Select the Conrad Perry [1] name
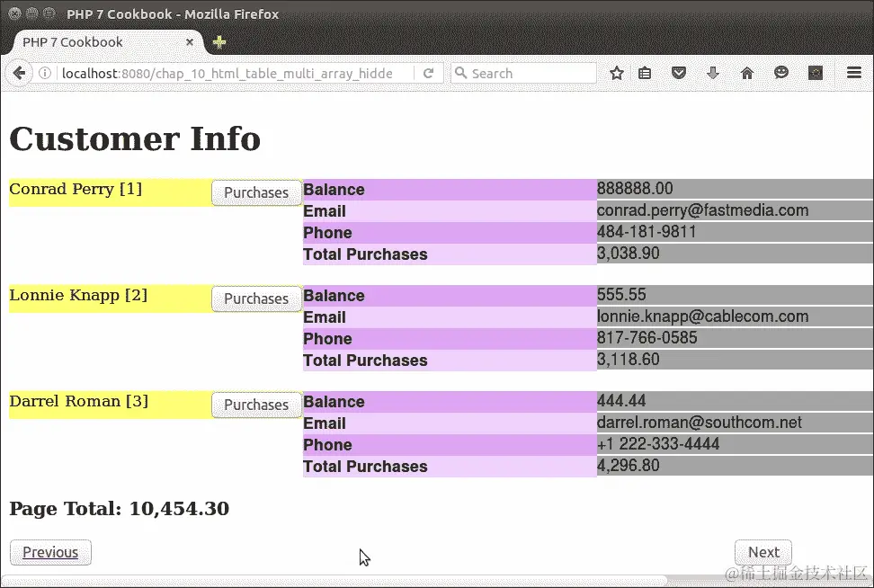This screenshot has height=588, width=874. coord(76,189)
